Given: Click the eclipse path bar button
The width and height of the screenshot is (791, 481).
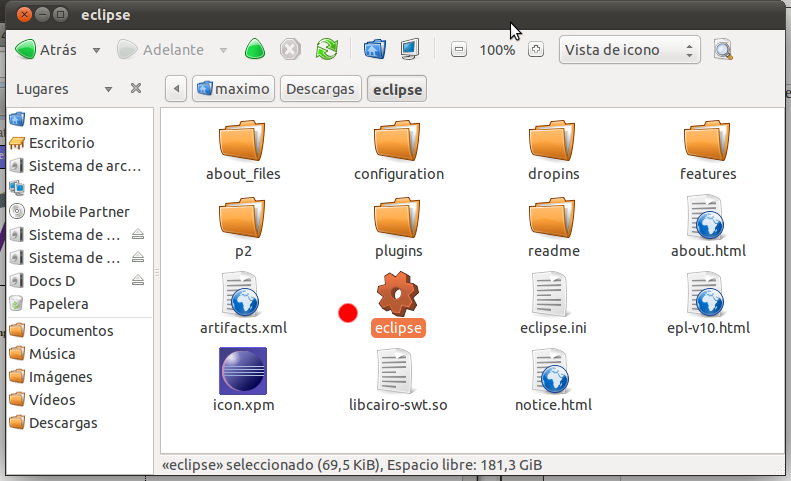Looking at the screenshot, I should pos(397,89).
